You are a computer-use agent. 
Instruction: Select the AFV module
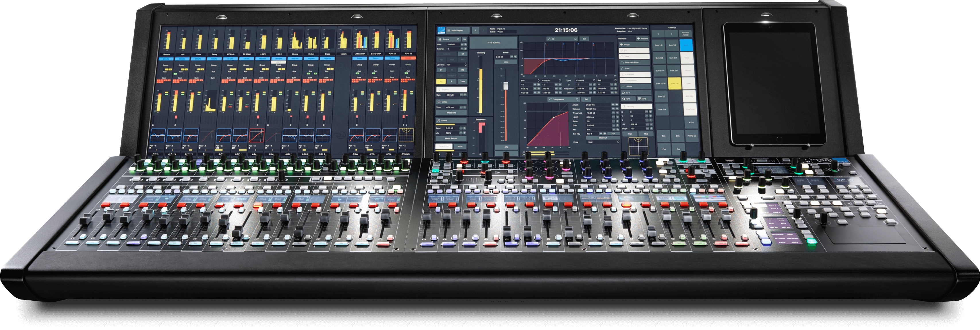tap(636, 93)
